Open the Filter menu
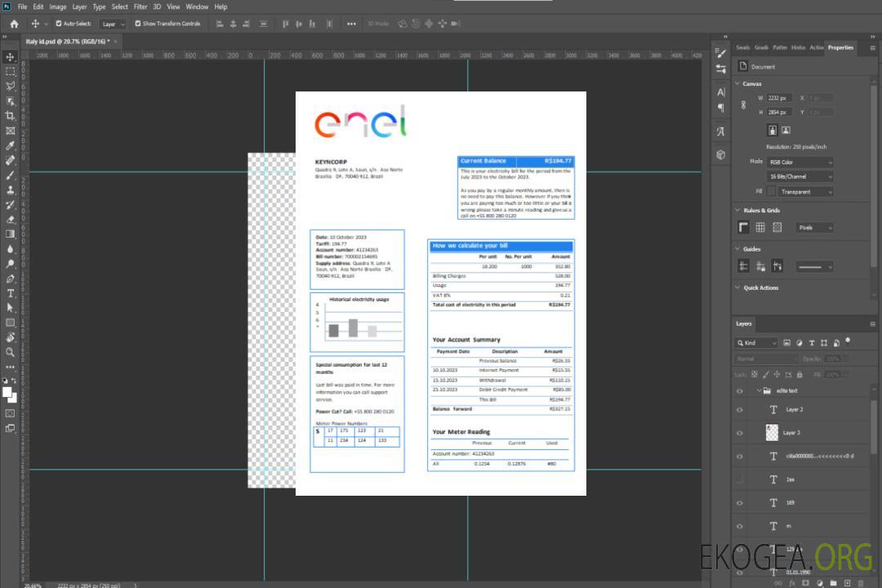Screen dimensions: 882x588 [140, 7]
